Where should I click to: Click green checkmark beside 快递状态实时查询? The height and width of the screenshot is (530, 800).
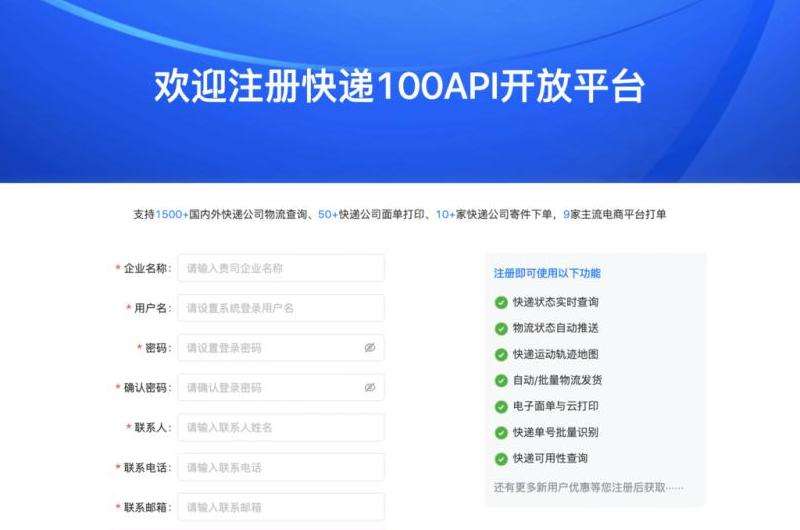(501, 302)
